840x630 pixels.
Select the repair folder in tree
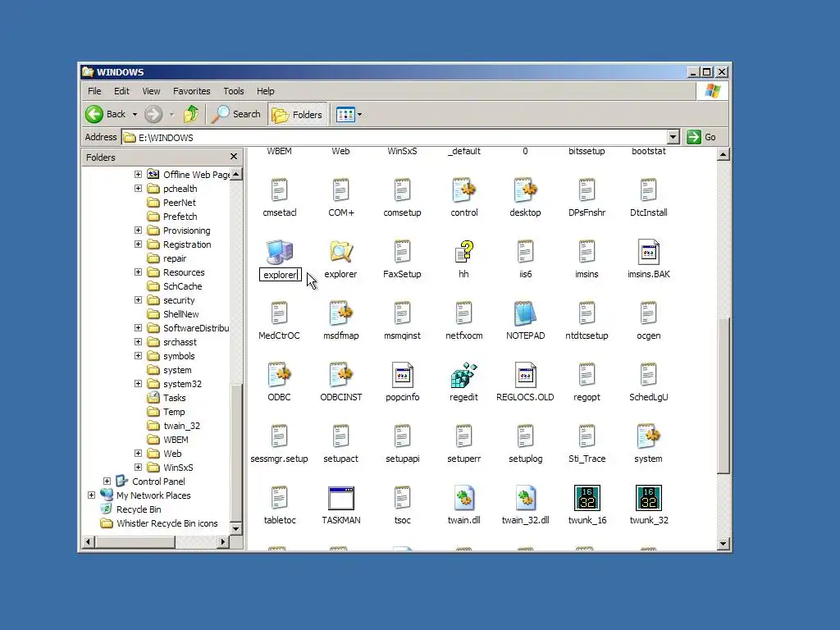[174, 258]
